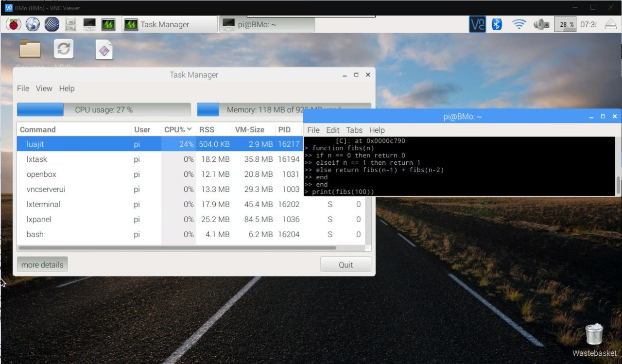Select the bash process row
Viewport: 622px width, 364px height.
(x=191, y=234)
